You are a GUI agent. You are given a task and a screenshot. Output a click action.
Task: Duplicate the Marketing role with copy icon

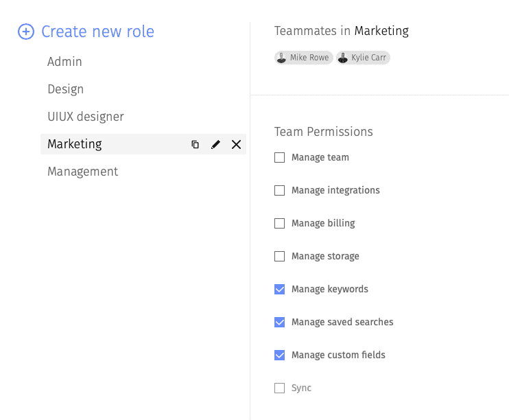195,144
